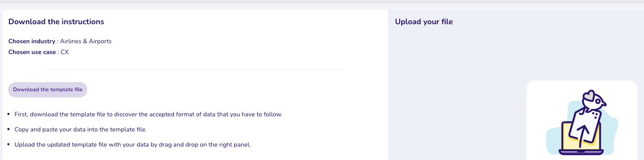644x160 pixels.
Task: Click the Chosen industry label
Action: tap(32, 42)
